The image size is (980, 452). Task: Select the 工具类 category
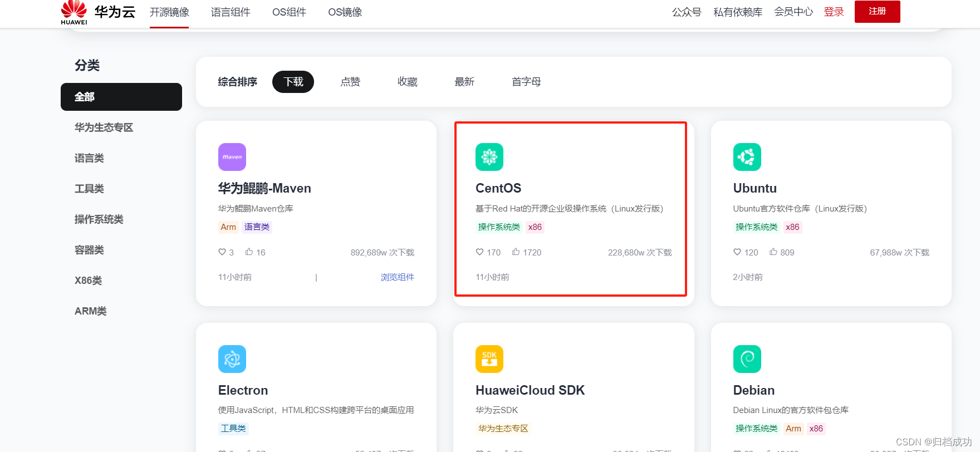click(90, 189)
